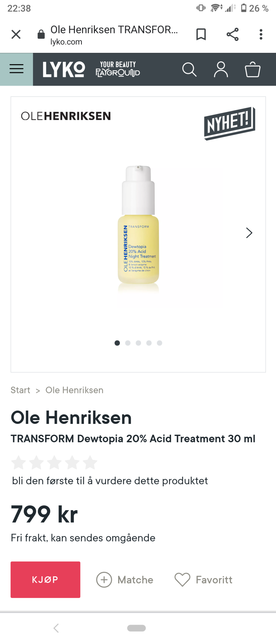Show next product image with arrow
The width and height of the screenshot is (276, 644).
pos(249,233)
